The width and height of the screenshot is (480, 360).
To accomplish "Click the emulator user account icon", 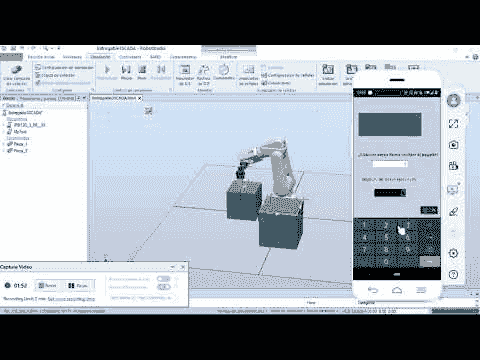I will pos(453,100).
